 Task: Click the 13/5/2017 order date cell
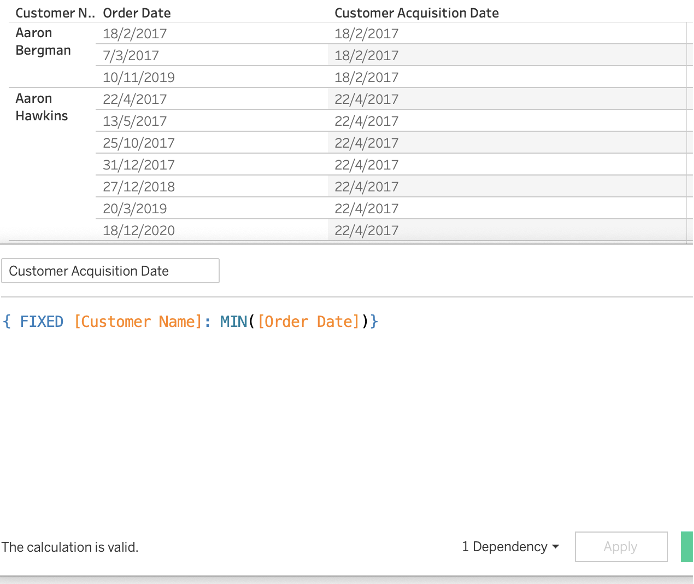click(x=135, y=121)
